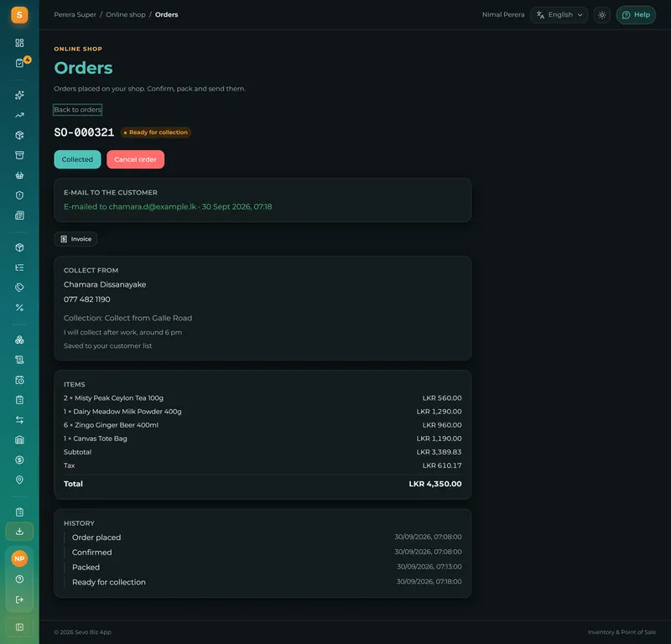The height and width of the screenshot is (644, 671).
Task: Open the map pin locations icon in sidebar
Action: [19, 480]
